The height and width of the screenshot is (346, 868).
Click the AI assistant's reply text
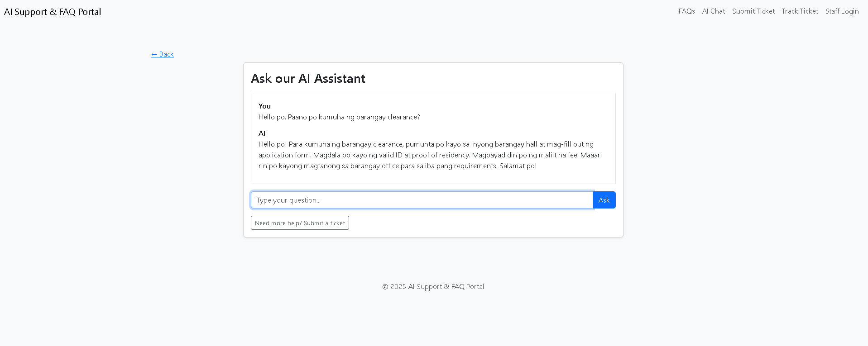430,155
